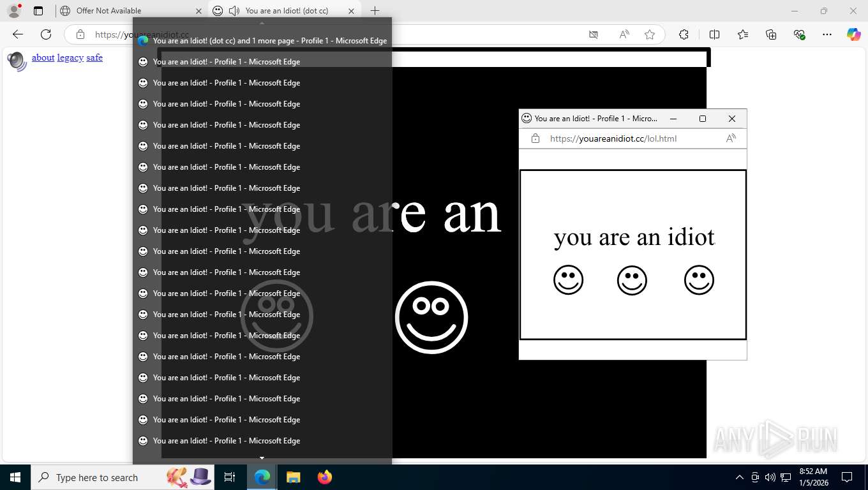868x490 pixels.
Task: Show hidden system tray icons
Action: 740,477
